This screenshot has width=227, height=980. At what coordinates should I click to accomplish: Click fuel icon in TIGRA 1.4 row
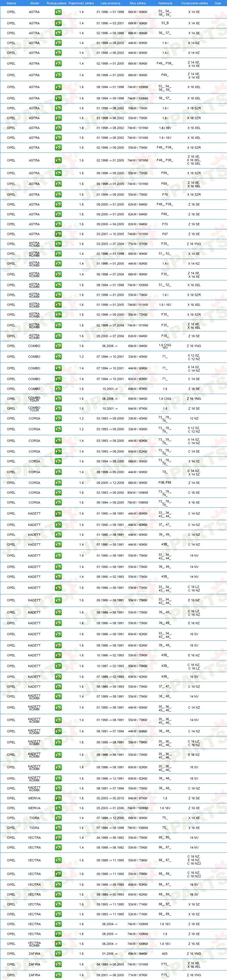(58, 818)
